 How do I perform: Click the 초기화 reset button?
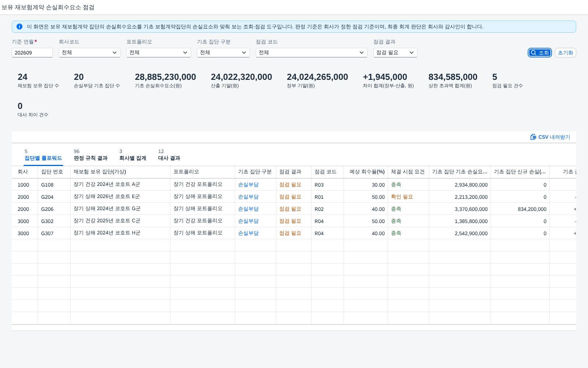[x=565, y=53]
